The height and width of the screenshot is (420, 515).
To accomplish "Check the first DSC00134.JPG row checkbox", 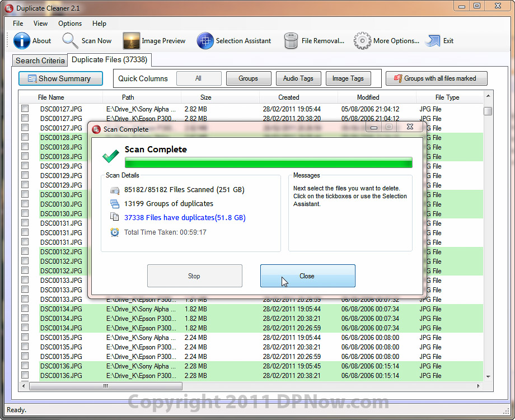I will tap(25, 309).
